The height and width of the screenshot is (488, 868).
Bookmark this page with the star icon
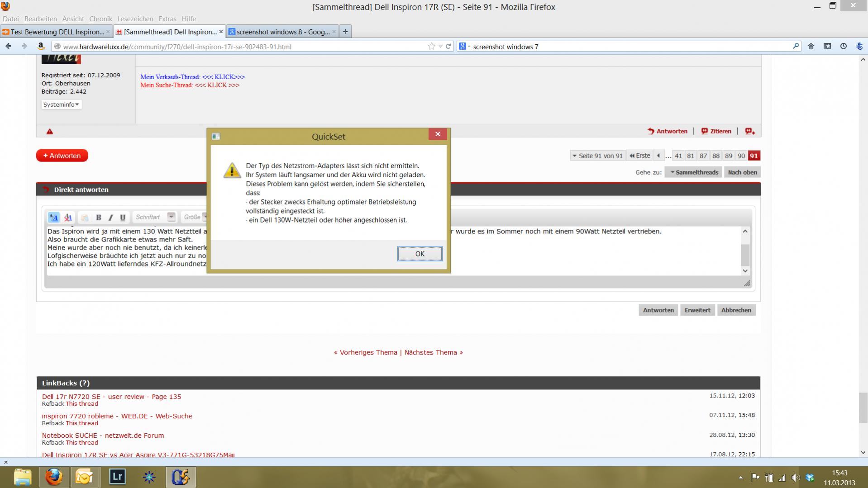click(431, 46)
